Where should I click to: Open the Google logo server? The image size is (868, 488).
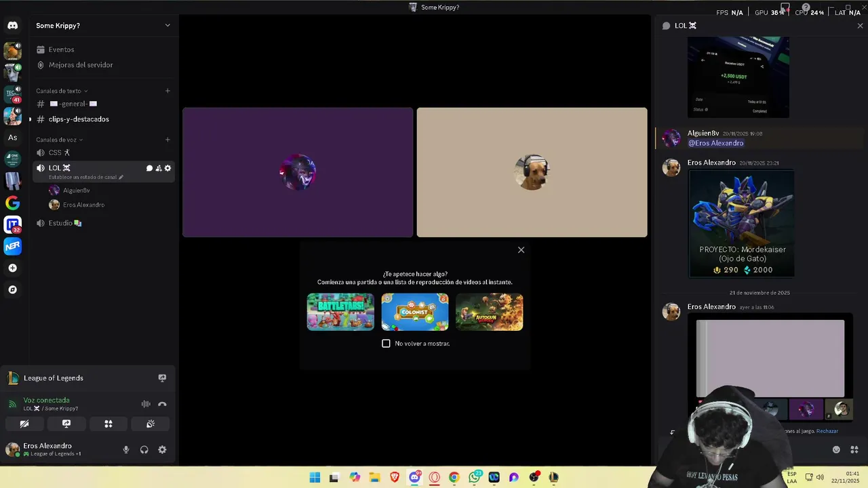tap(12, 203)
